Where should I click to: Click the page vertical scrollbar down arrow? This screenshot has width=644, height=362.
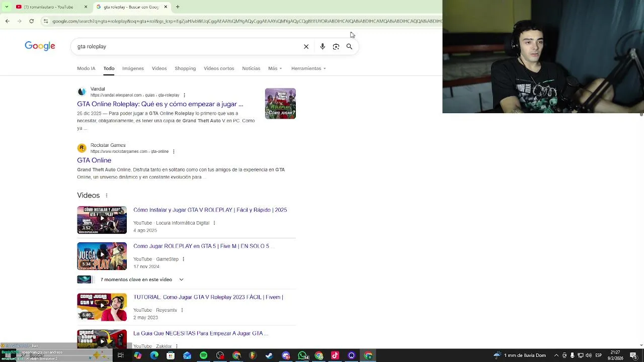click(641, 345)
